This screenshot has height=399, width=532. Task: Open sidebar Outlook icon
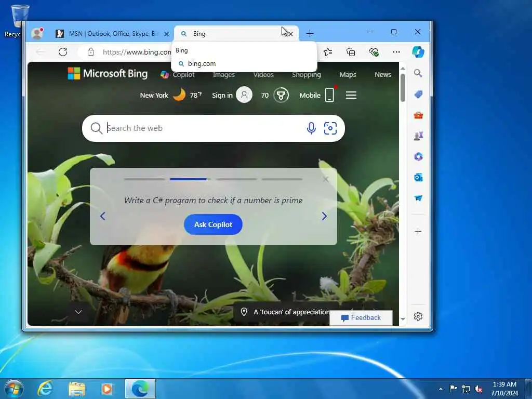(x=418, y=178)
